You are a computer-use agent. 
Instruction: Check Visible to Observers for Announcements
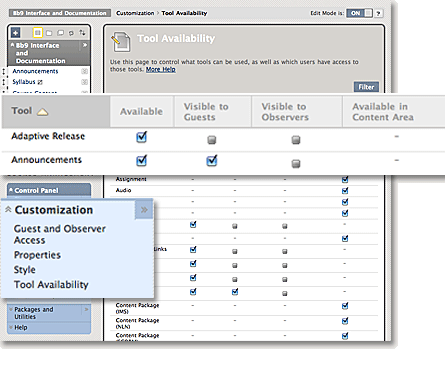pos(296,164)
